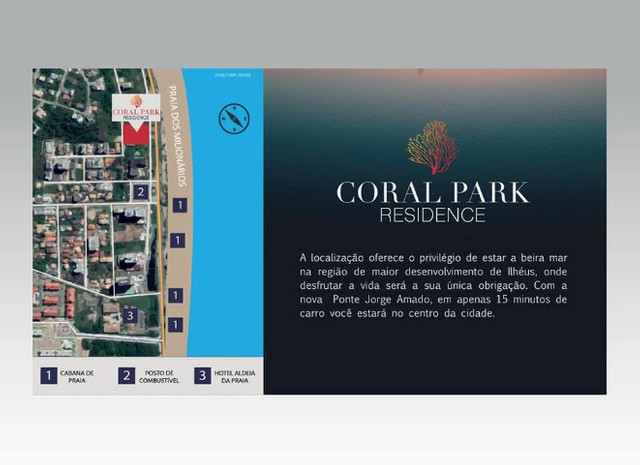Click the CORAL PARK title text
Image resolution: width=640 pixels, height=465 pixels.
click(433, 192)
